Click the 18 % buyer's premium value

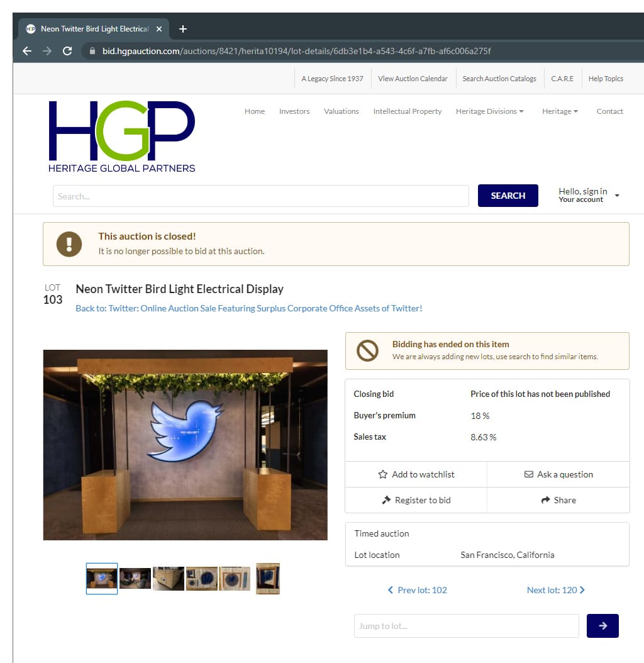tap(480, 416)
